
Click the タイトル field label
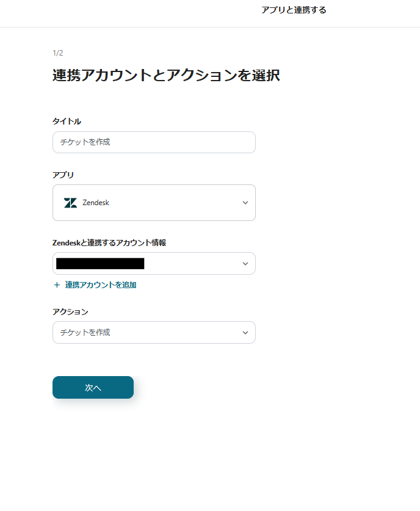(x=67, y=121)
